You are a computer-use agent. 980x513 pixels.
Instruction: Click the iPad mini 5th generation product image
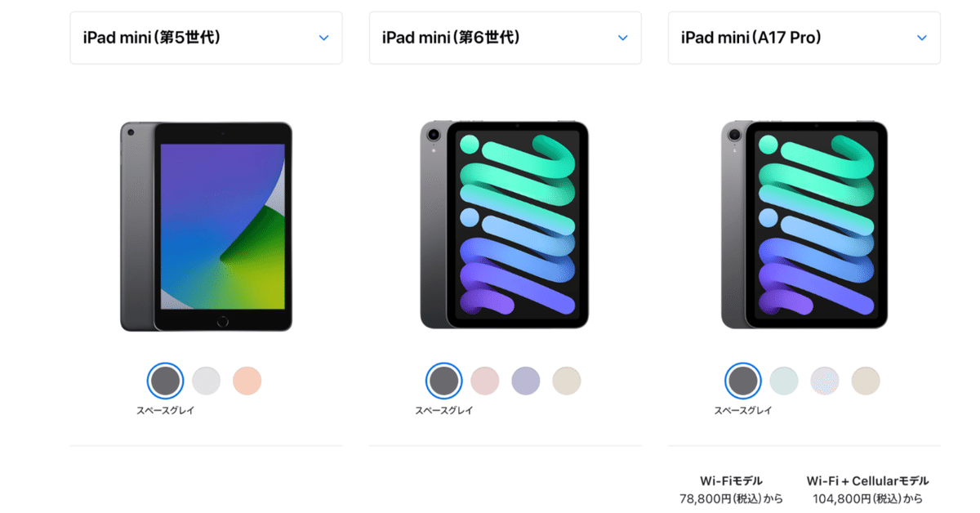click(x=206, y=226)
